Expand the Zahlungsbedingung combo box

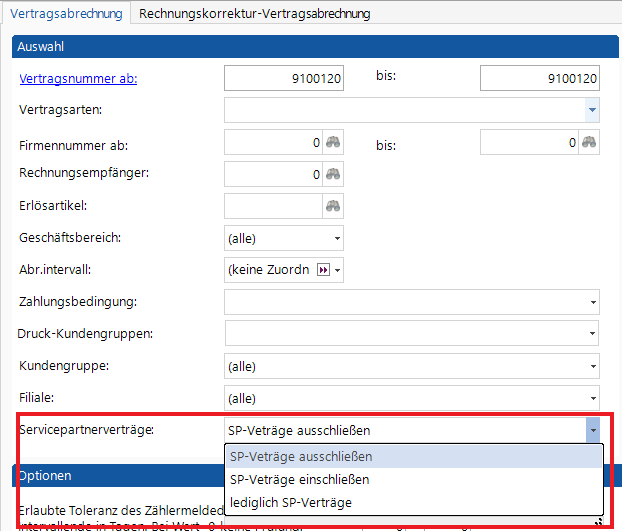pyautogui.click(x=593, y=302)
